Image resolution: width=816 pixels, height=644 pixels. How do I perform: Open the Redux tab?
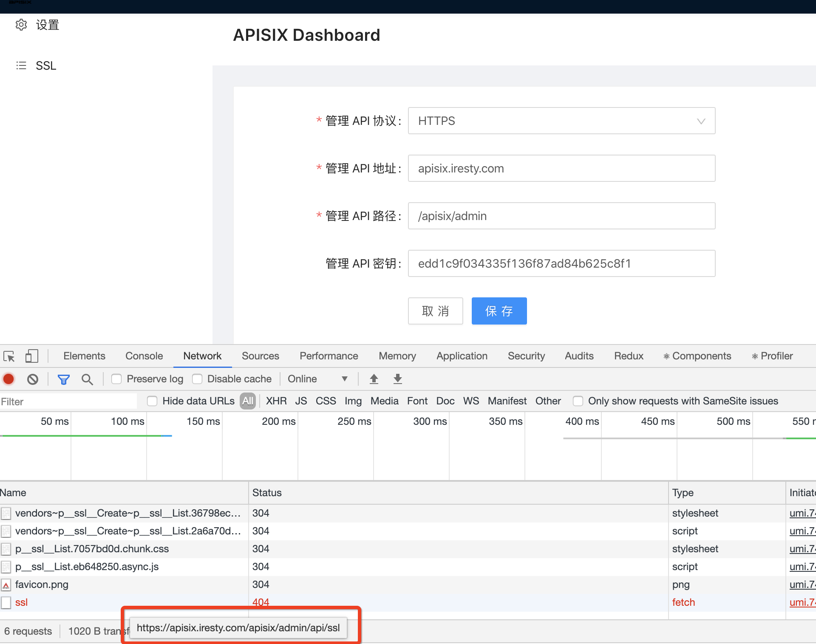click(629, 356)
